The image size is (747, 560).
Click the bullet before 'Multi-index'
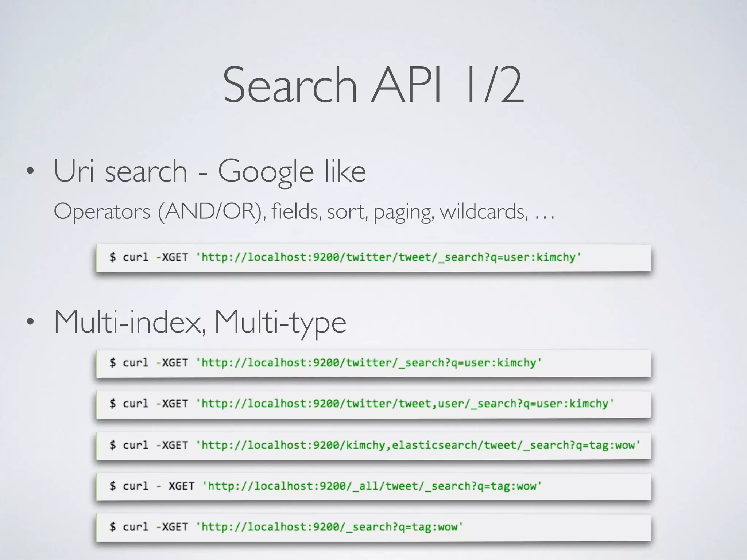30,322
